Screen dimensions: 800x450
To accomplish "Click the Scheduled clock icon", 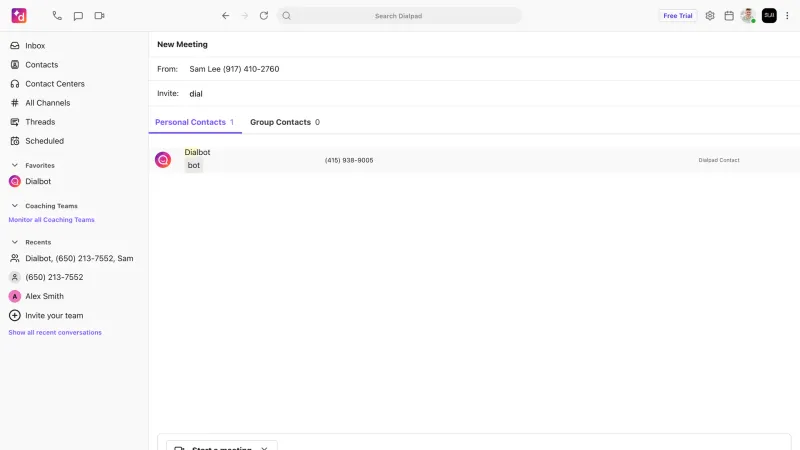I will tap(15, 141).
